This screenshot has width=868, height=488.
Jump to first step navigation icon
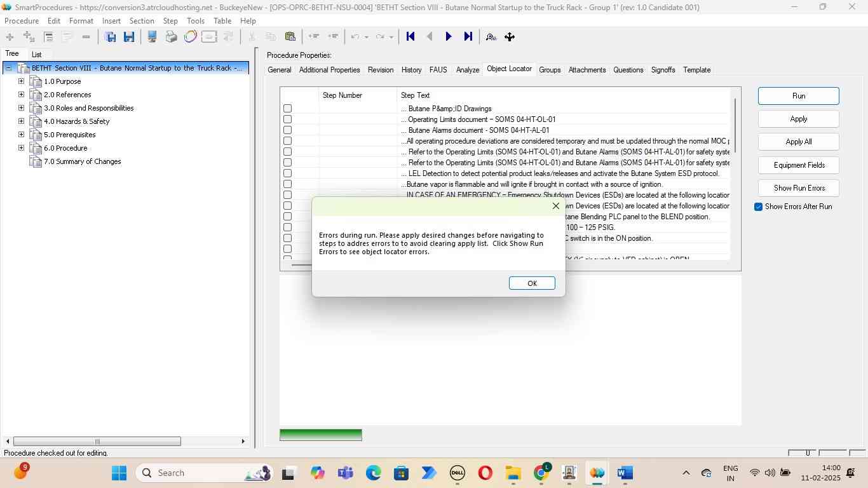point(410,37)
